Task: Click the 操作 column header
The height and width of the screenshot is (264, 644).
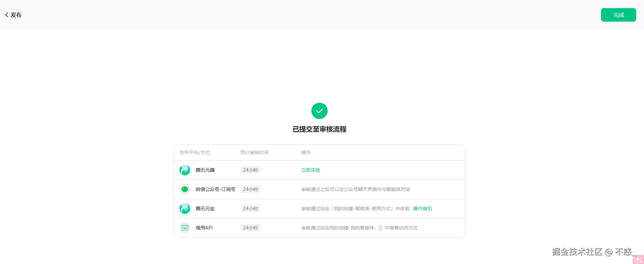Action: [306, 152]
